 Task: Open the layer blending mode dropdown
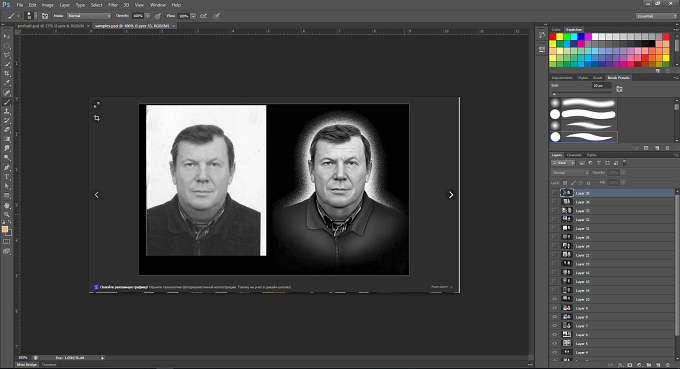(570, 173)
